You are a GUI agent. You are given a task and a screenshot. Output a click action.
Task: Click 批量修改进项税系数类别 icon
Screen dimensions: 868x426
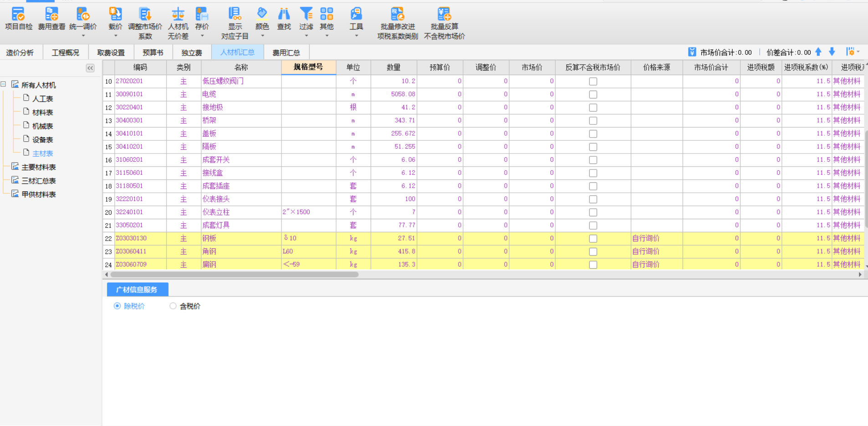pyautogui.click(x=397, y=14)
